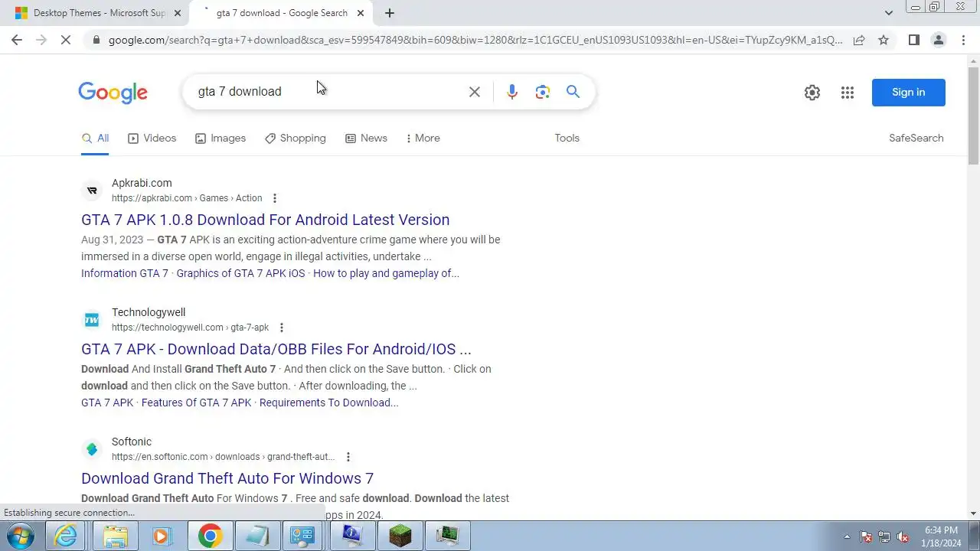980x551 pixels.
Task: Open GTA 7 APK 1.0.8 Download result
Action: (266, 220)
